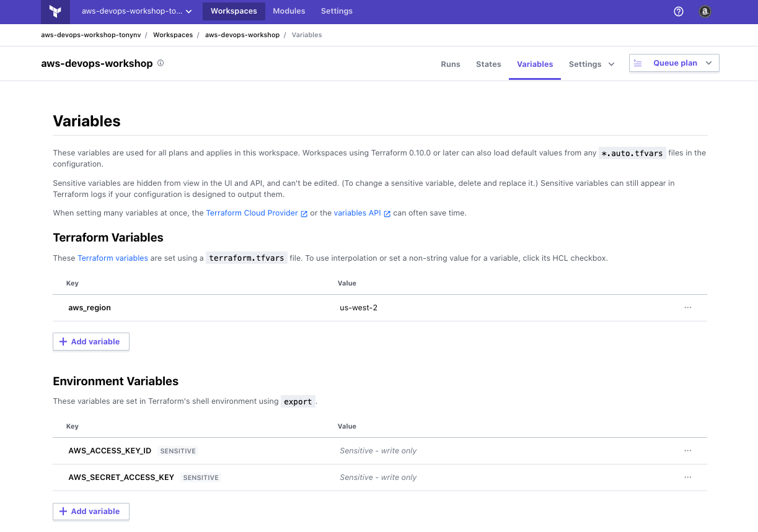Click the Queue plan button
The height and width of the screenshot is (532, 758).
tap(674, 63)
